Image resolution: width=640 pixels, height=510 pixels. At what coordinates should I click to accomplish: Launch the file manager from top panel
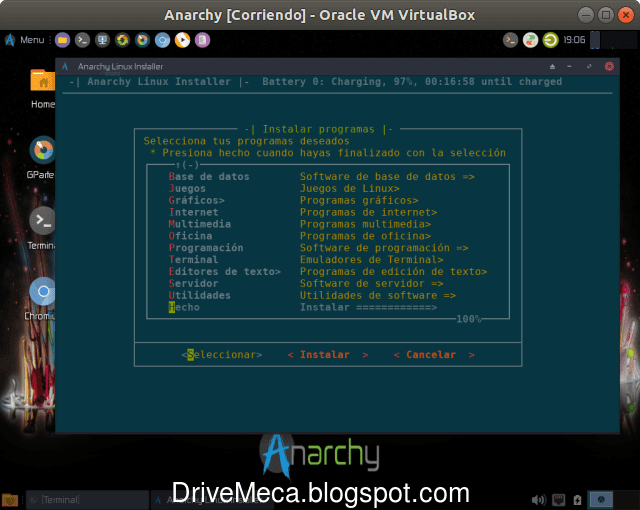(x=62, y=40)
